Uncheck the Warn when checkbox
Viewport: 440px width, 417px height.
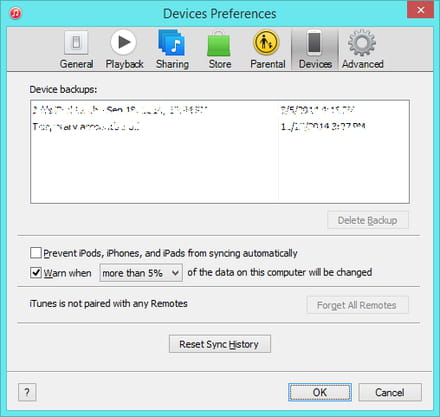[36, 272]
